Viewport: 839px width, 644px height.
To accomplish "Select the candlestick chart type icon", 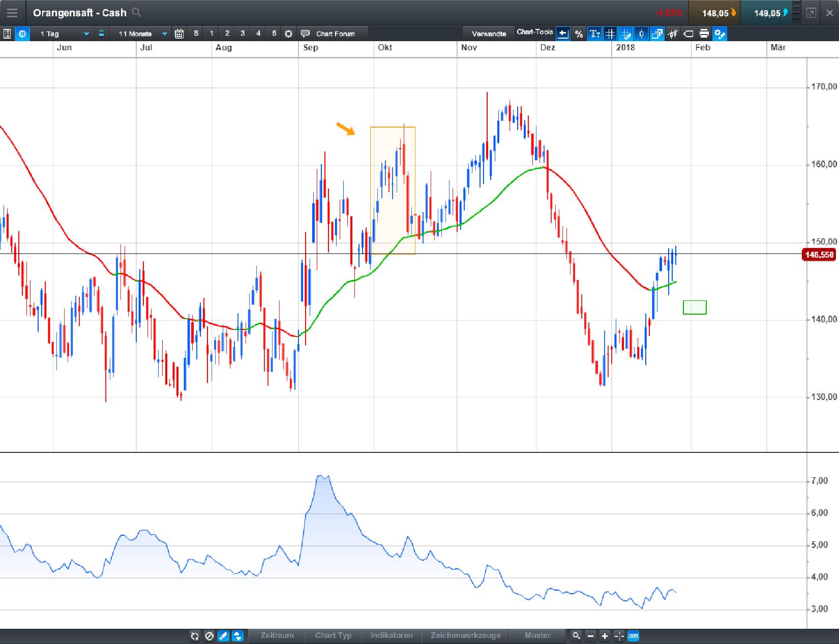I will tap(642, 34).
